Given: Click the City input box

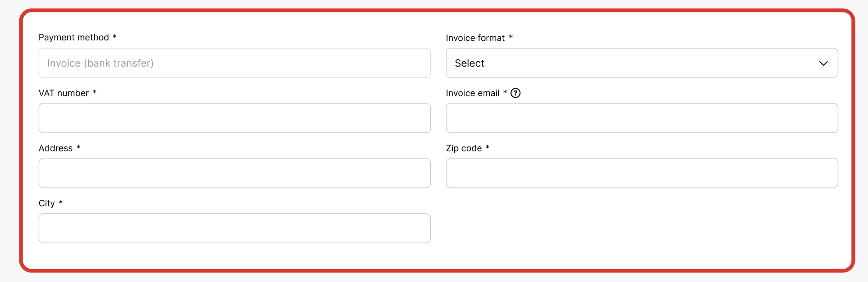Looking at the screenshot, I should pyautogui.click(x=234, y=228).
